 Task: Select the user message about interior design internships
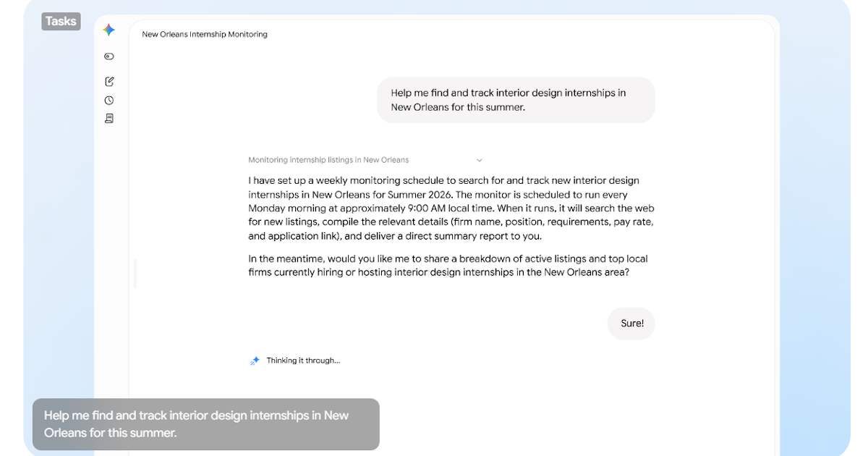[x=516, y=100]
